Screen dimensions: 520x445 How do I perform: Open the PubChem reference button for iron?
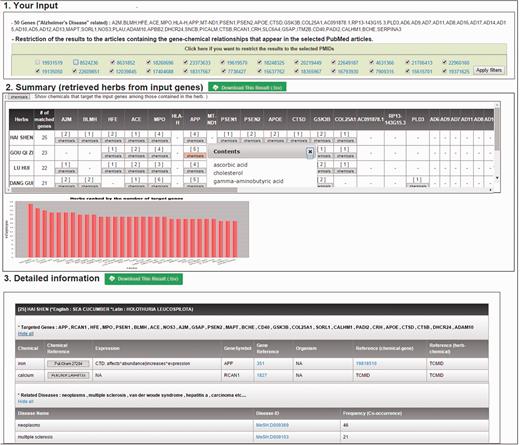click(68, 364)
